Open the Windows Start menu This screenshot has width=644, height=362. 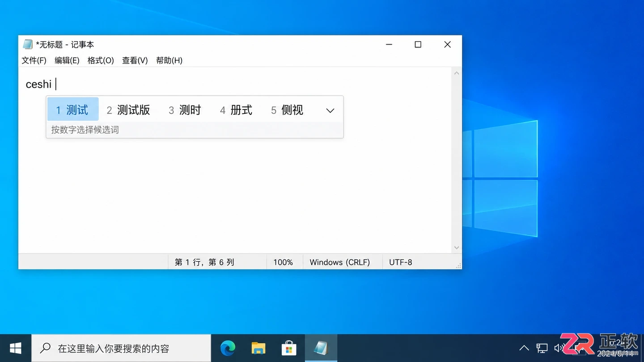16,348
